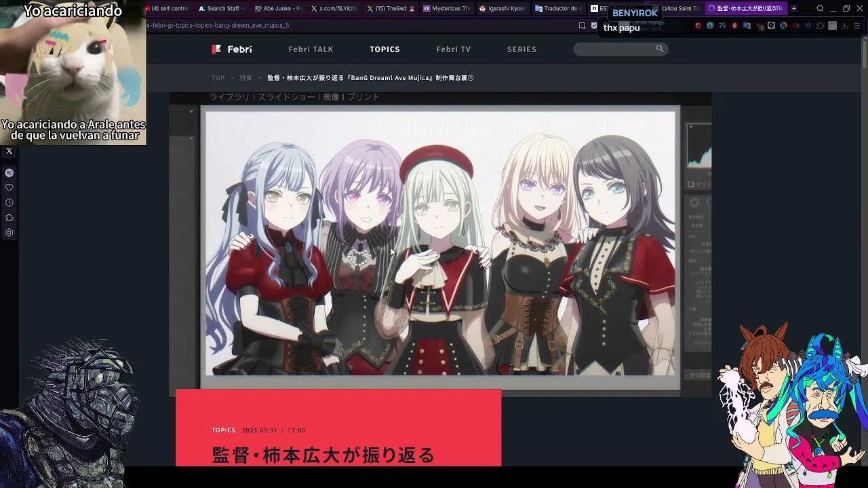Open the extensions cube icon in sidebar
Screen dimensions: 868x488
click(x=9, y=218)
